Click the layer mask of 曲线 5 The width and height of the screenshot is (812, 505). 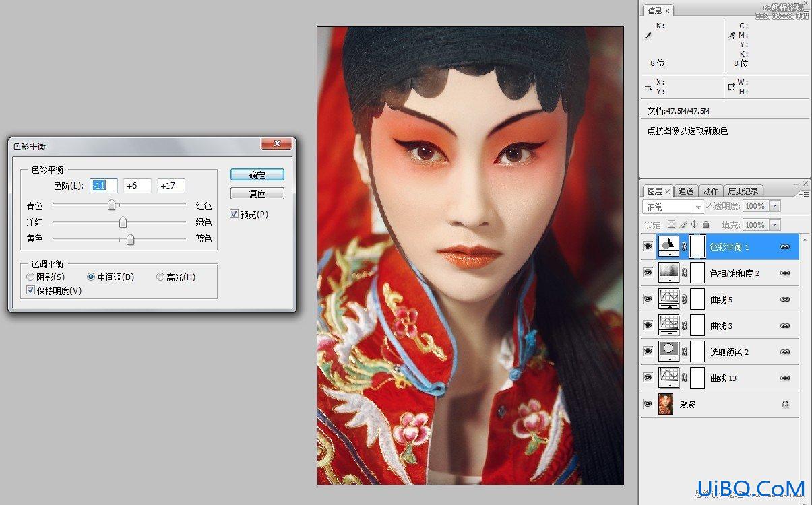[697, 299]
